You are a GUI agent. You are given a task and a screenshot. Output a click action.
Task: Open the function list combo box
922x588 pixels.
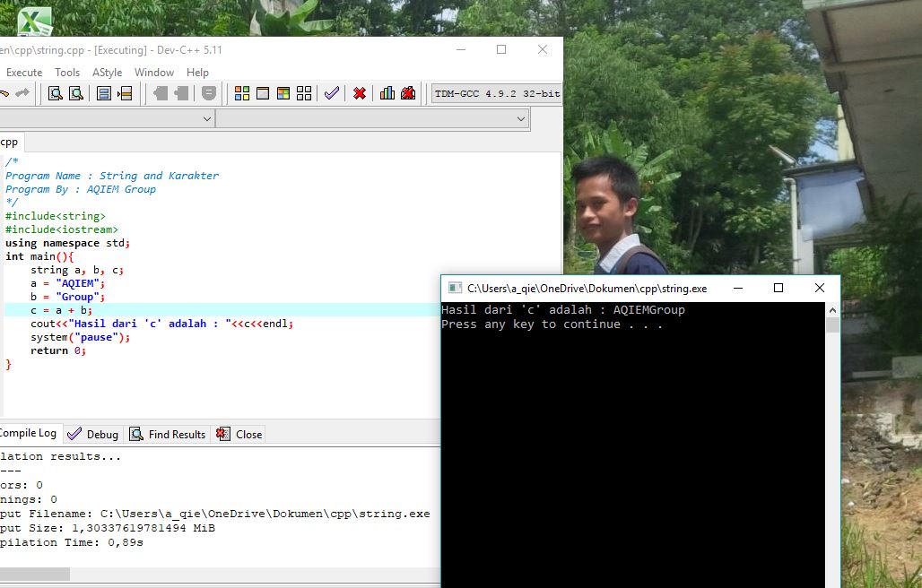coord(370,117)
